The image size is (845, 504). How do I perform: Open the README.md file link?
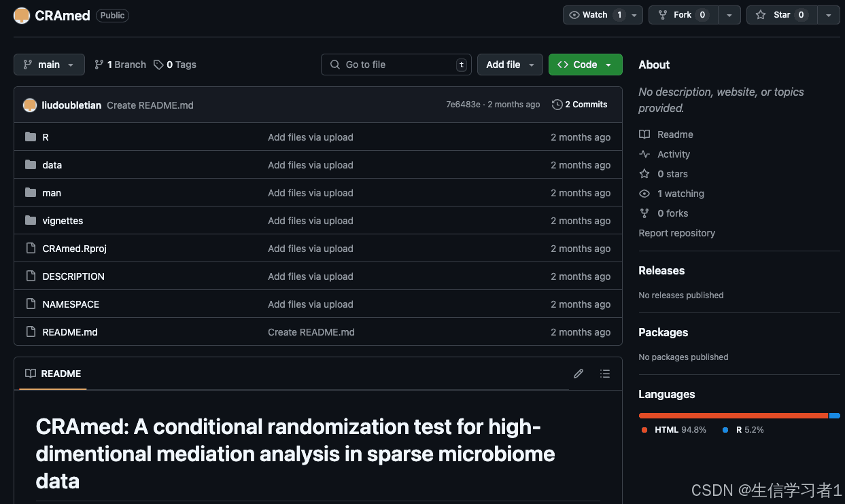[x=70, y=332]
